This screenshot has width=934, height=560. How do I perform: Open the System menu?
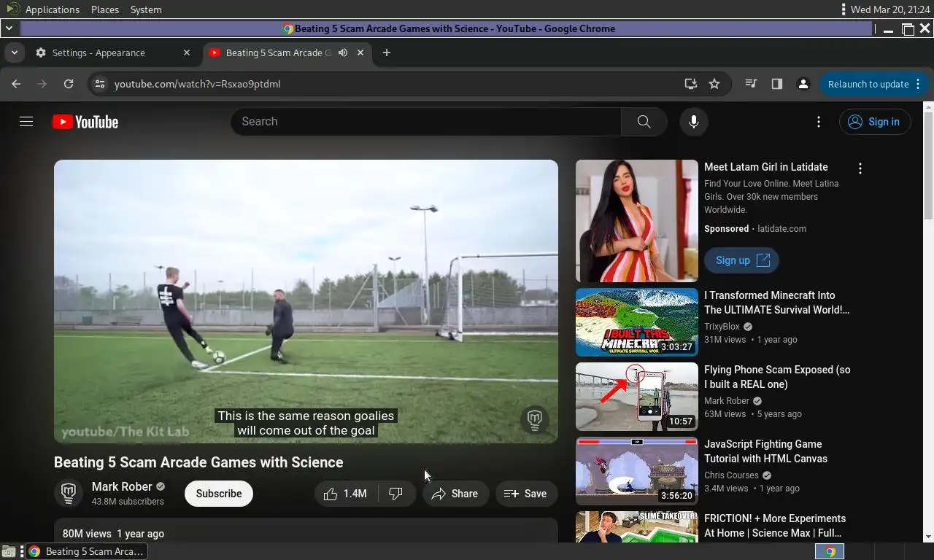(x=146, y=9)
